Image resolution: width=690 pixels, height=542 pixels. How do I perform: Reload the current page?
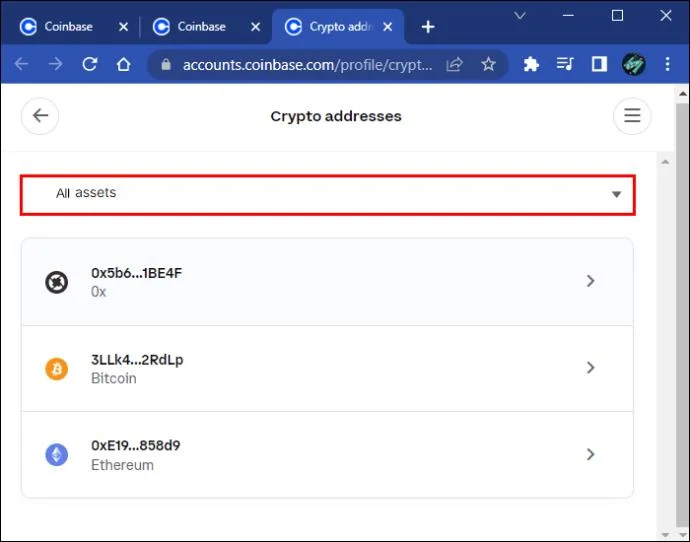point(90,64)
